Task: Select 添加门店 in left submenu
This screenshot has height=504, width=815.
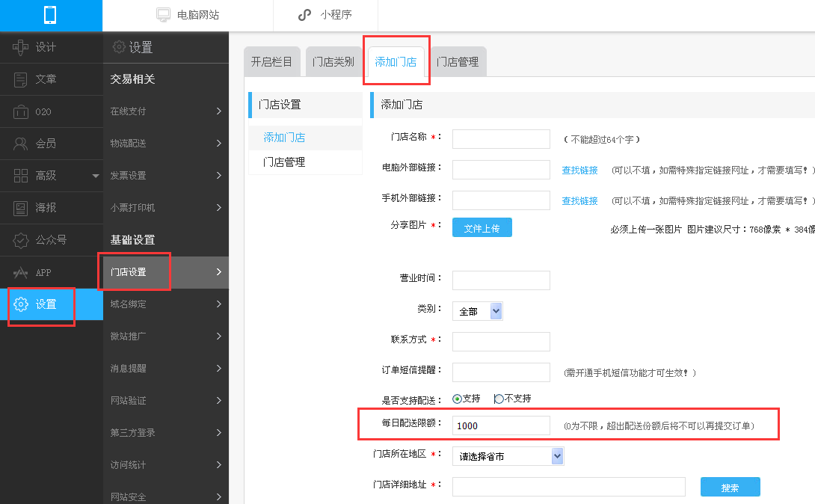Action: click(x=306, y=138)
